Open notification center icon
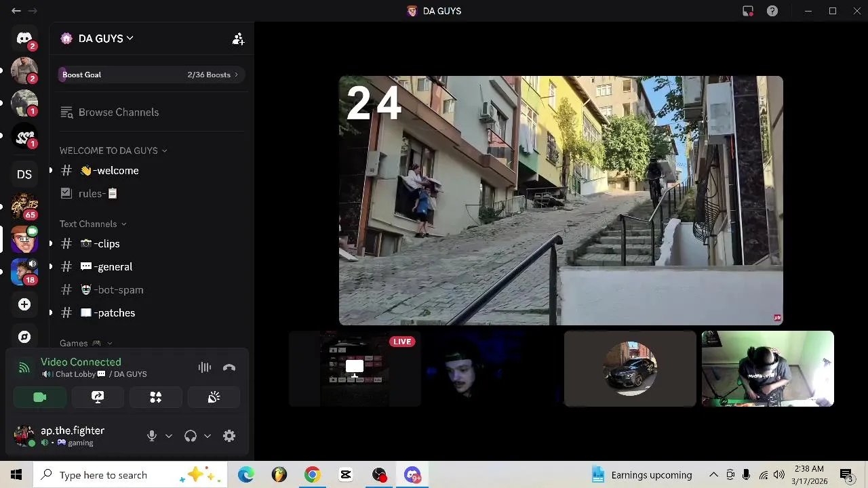 coord(846,475)
